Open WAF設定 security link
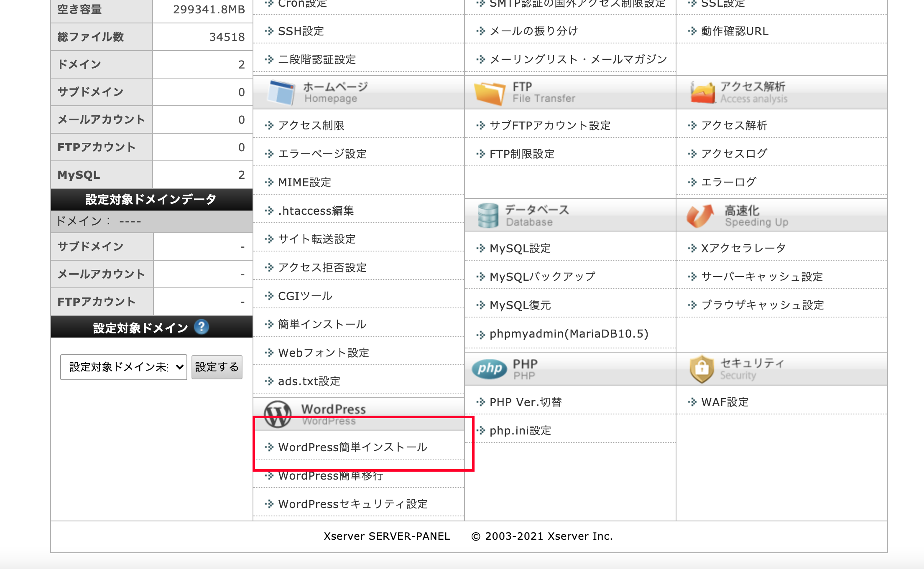The image size is (924, 569). click(725, 402)
